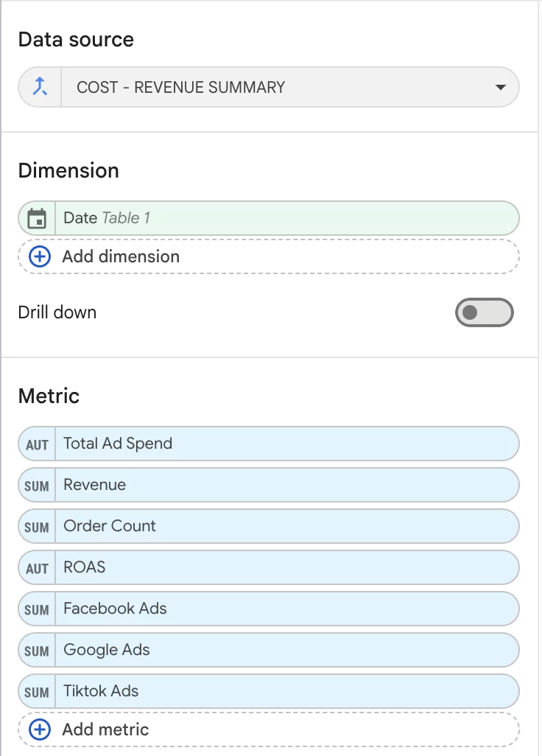Add a new metric
This screenshot has width=542, height=756.
(269, 729)
